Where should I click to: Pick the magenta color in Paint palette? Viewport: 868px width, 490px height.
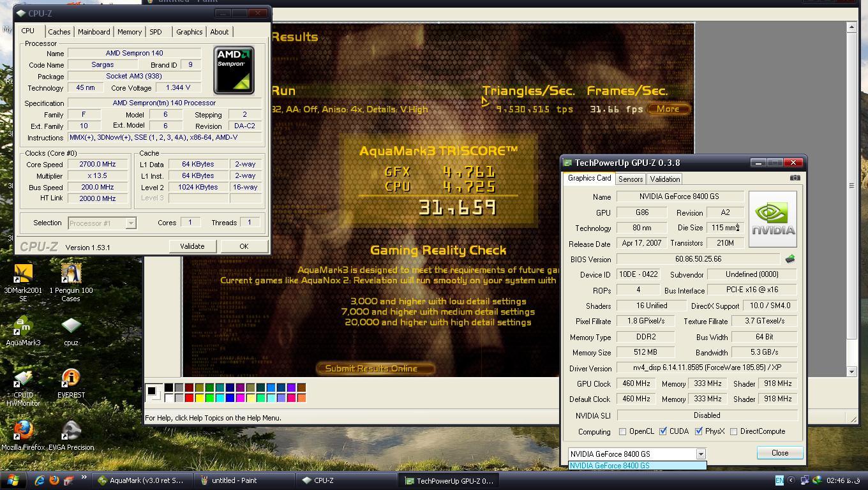click(x=240, y=398)
